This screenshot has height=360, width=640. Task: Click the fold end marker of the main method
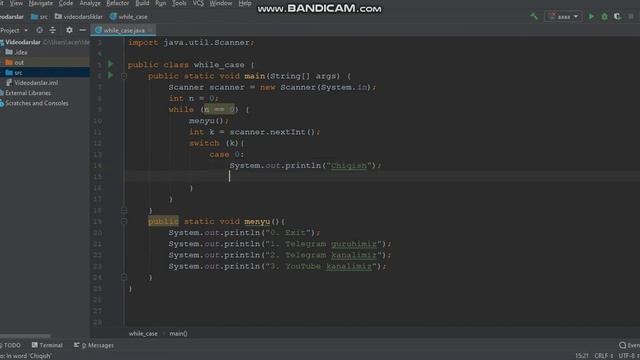124,210
